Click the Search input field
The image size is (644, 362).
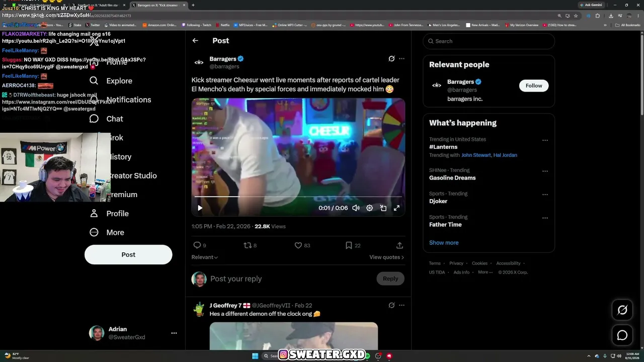[489, 41]
